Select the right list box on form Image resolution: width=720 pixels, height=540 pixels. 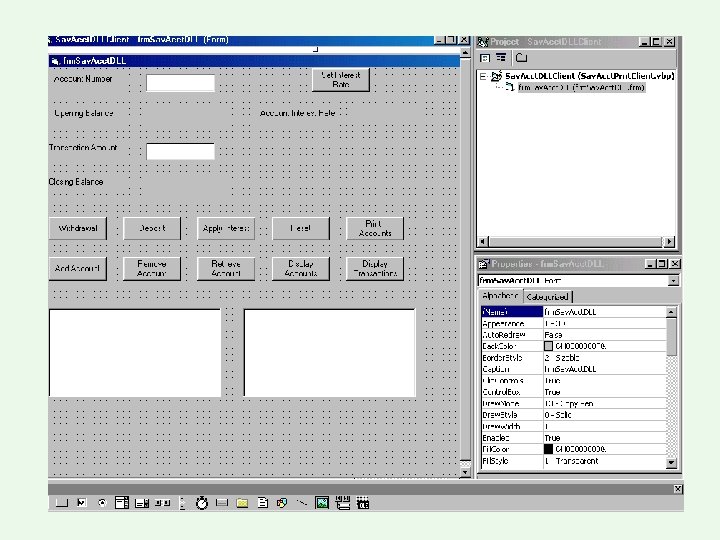click(330, 353)
